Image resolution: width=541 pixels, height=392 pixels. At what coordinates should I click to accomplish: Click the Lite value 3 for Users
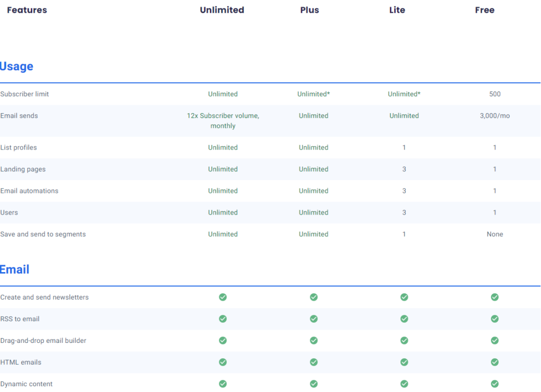(404, 212)
